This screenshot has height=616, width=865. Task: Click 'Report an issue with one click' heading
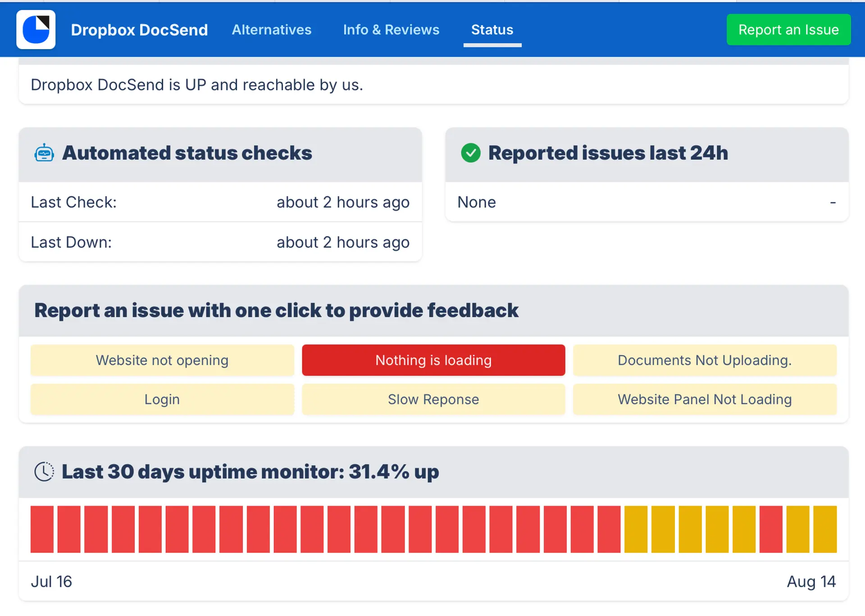point(276,310)
